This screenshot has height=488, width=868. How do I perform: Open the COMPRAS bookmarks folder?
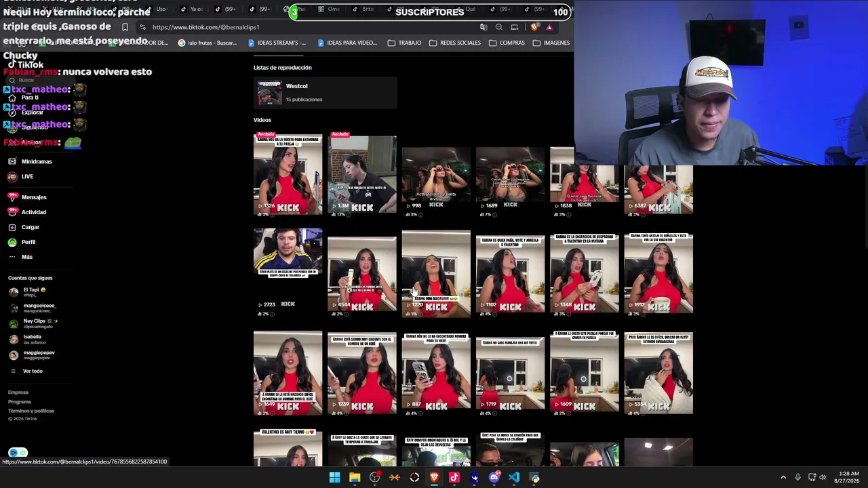507,43
